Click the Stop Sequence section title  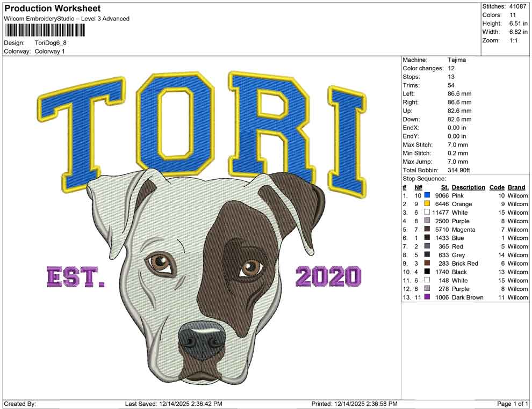coord(425,178)
